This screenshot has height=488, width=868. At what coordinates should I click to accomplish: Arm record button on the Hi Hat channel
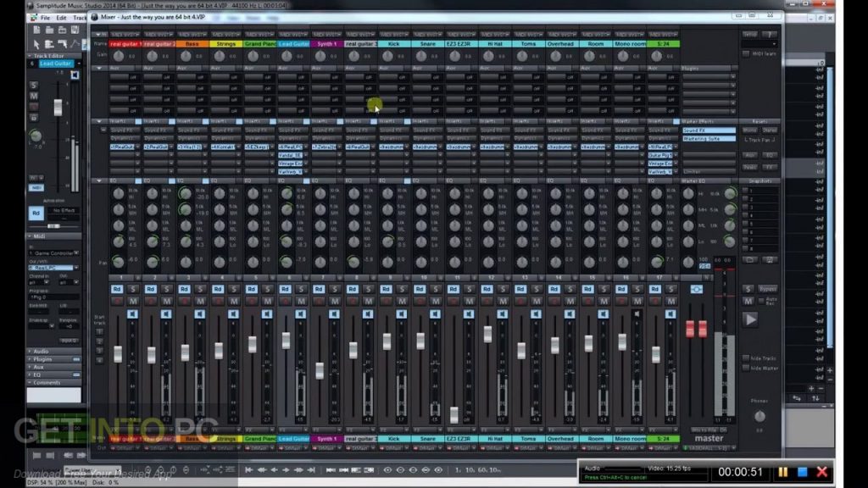[x=487, y=301]
